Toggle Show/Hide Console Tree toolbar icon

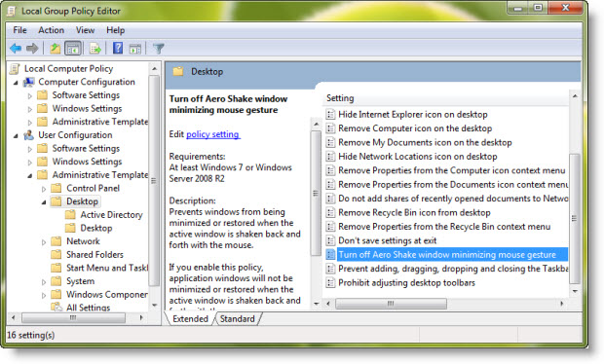pos(73,49)
